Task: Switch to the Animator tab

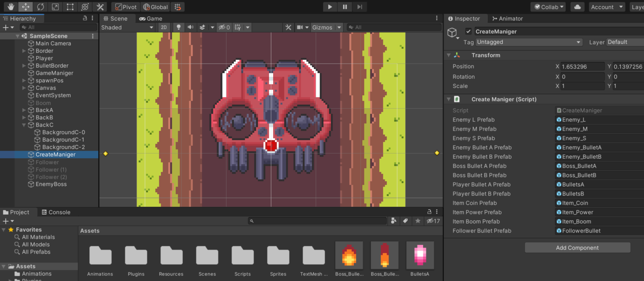Action: click(507, 18)
